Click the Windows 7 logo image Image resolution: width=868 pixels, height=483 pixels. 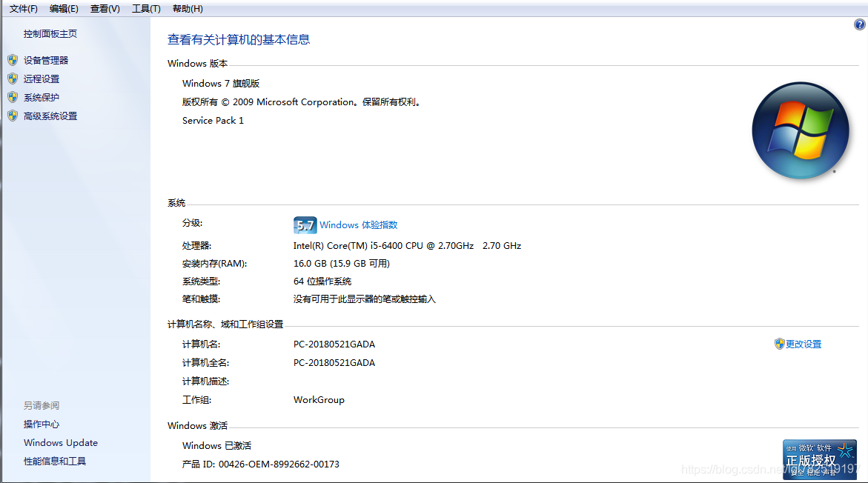pyautogui.click(x=801, y=130)
